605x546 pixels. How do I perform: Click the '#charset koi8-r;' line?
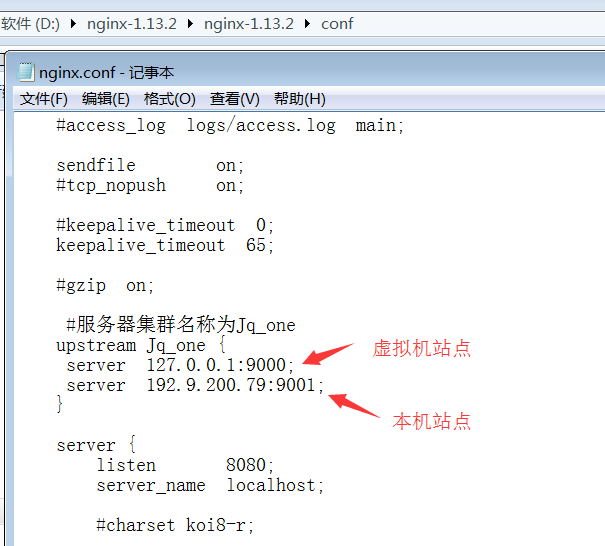[x=175, y=525]
